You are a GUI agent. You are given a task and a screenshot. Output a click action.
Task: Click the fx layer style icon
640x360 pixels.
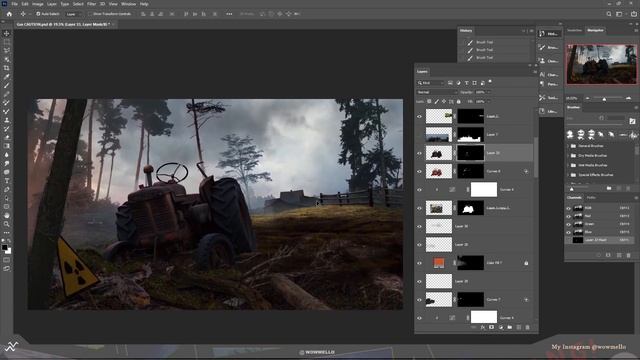click(482, 327)
